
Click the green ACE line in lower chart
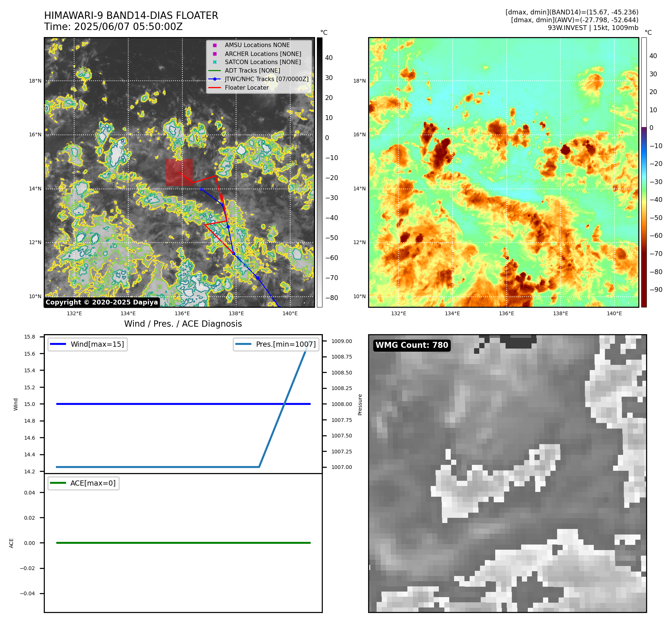[x=183, y=543]
